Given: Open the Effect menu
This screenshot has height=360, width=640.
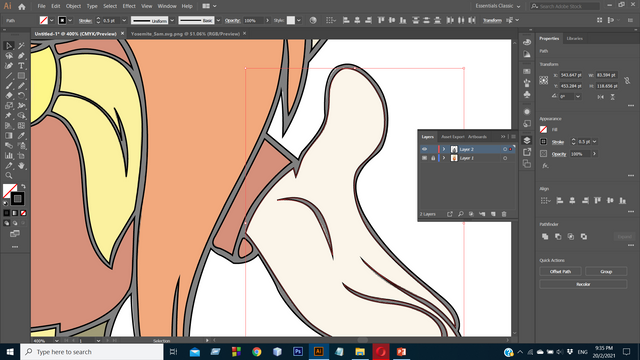Looking at the screenshot, I should [x=129, y=6].
